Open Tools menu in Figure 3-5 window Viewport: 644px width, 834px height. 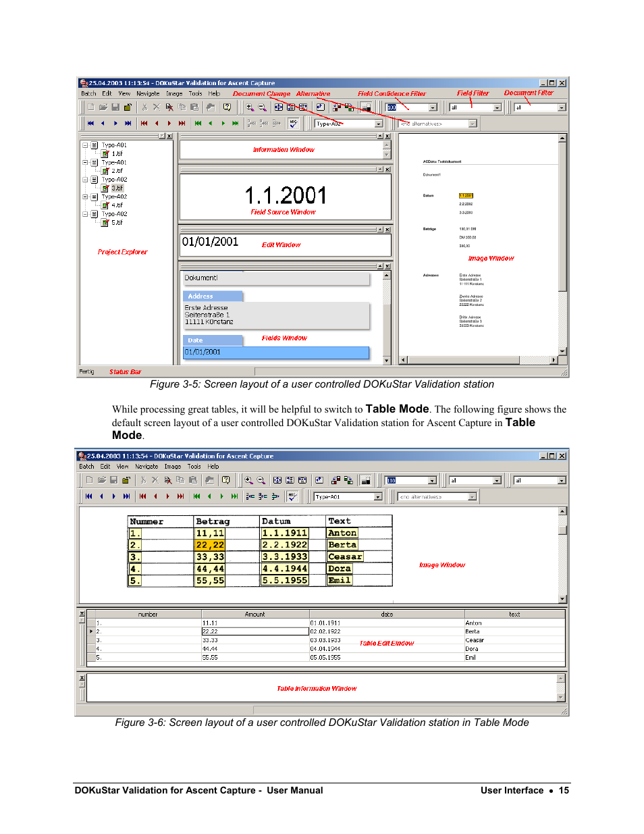[x=195, y=94]
